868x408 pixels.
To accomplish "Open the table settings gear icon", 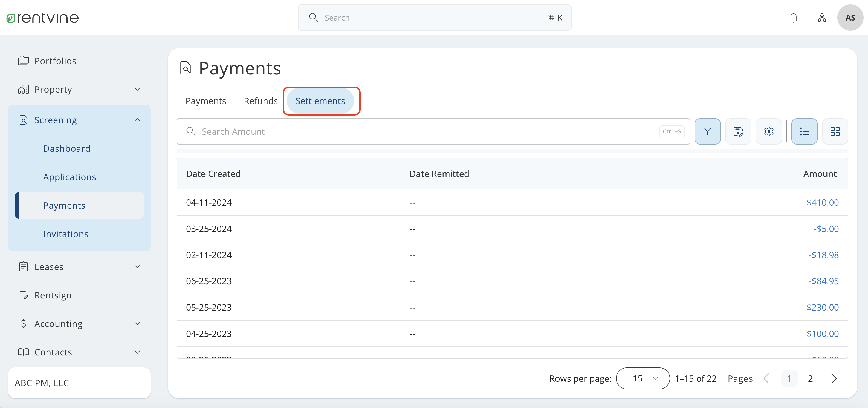I will [x=769, y=131].
